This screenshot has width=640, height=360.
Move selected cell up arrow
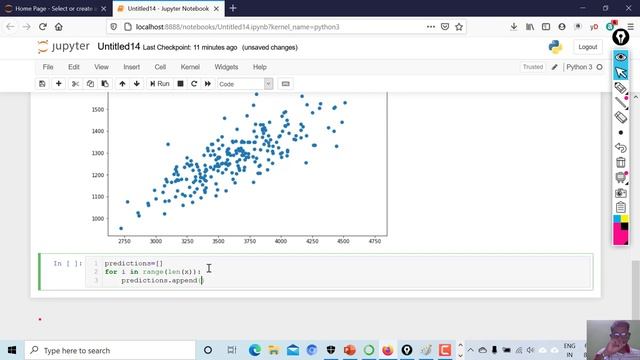pos(122,84)
